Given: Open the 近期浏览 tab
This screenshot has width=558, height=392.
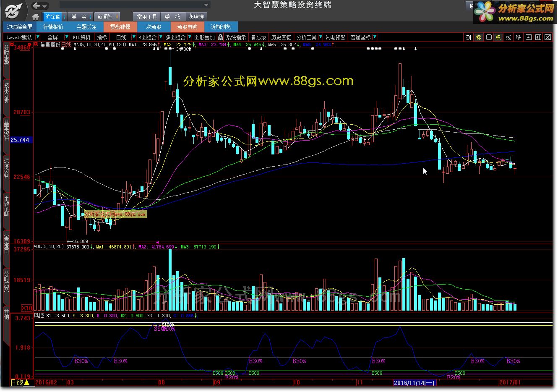Looking at the screenshot, I should 221,27.
